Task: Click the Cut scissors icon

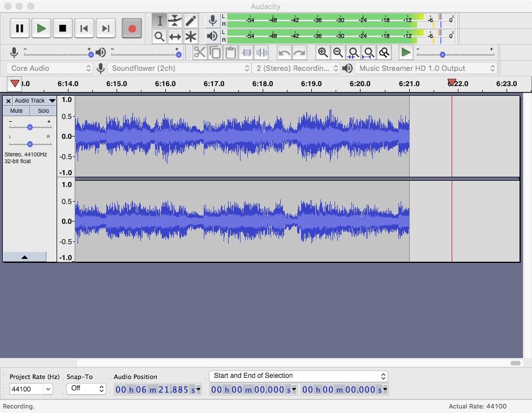Action: click(199, 53)
